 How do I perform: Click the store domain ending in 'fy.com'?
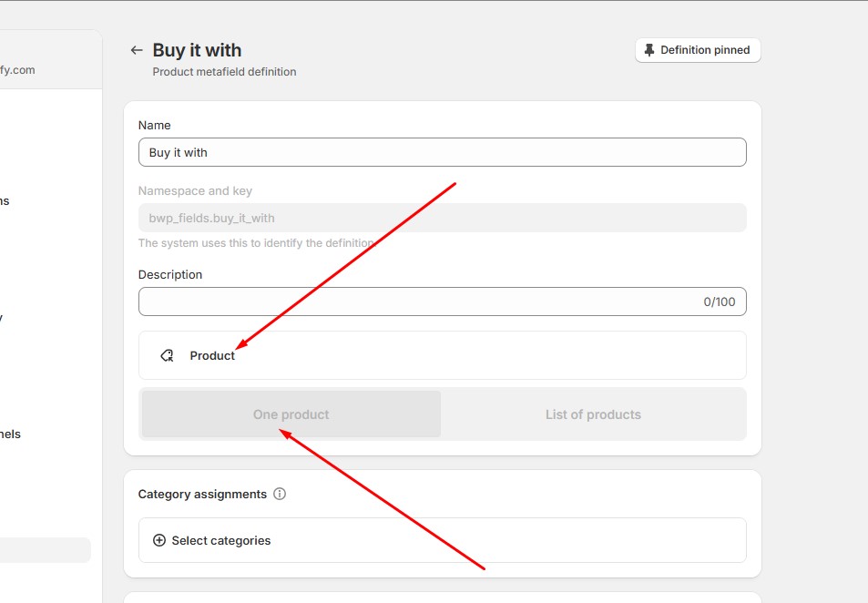tap(18, 70)
